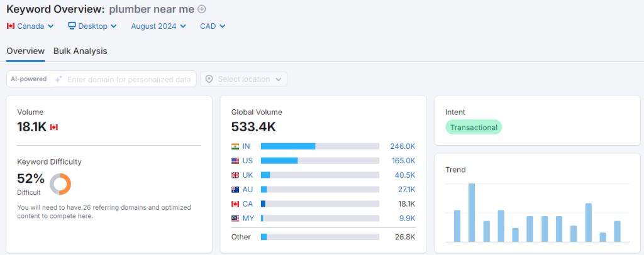Image resolution: width=644 pixels, height=255 pixels.
Task: Click the Malaysia flag in Global Volume
Action: pos(235,218)
